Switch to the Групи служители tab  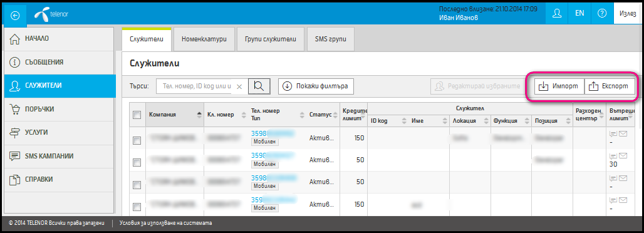(x=271, y=39)
